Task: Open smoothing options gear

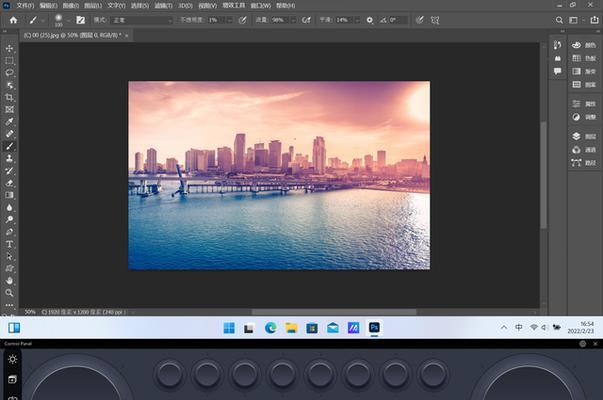Action: 370,20
